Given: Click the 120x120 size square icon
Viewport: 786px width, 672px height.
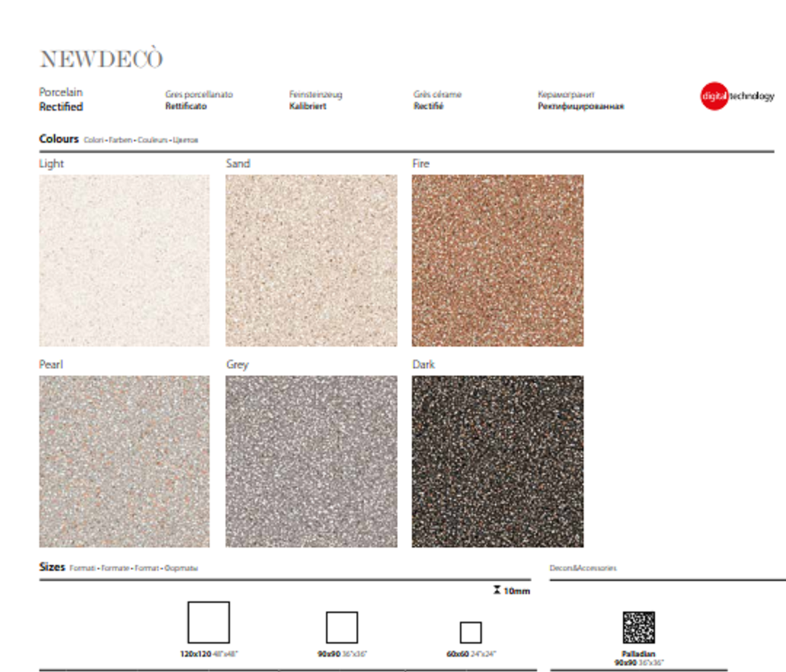Looking at the screenshot, I should point(208,622).
